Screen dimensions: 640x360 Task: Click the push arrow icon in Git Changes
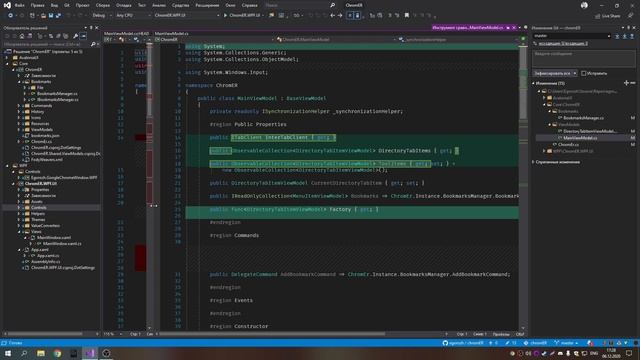click(x=632, y=36)
